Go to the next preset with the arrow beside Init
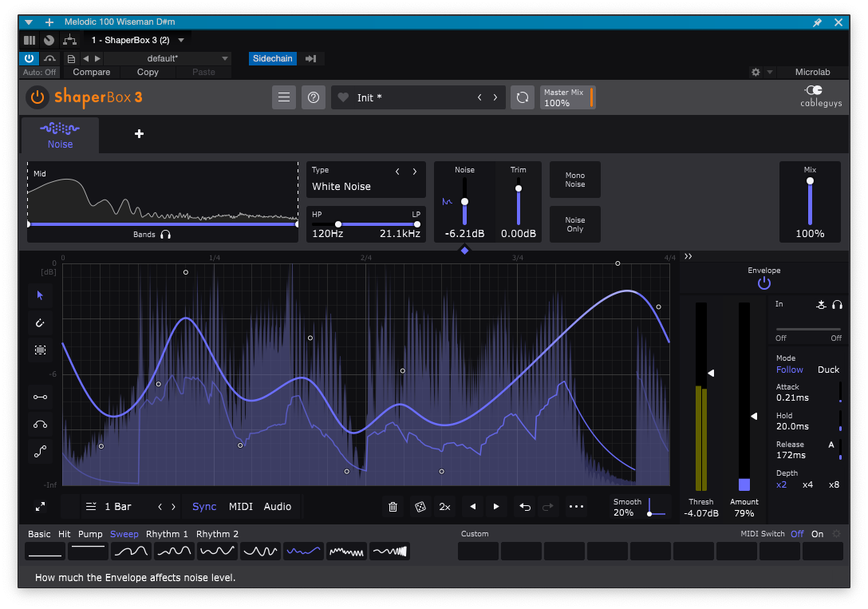Image resolution: width=868 pixels, height=609 pixels. tap(495, 97)
